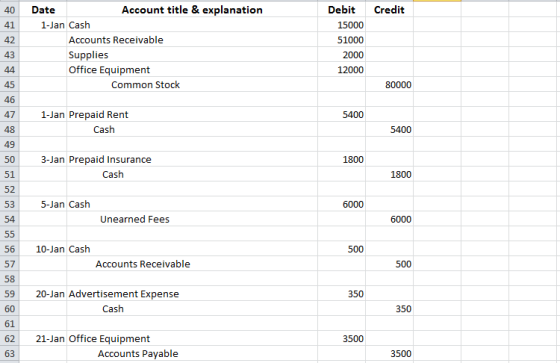Image resolution: width=560 pixels, height=363 pixels.
Task: Select entire row 63 via its row header
Action: pyautogui.click(x=10, y=354)
